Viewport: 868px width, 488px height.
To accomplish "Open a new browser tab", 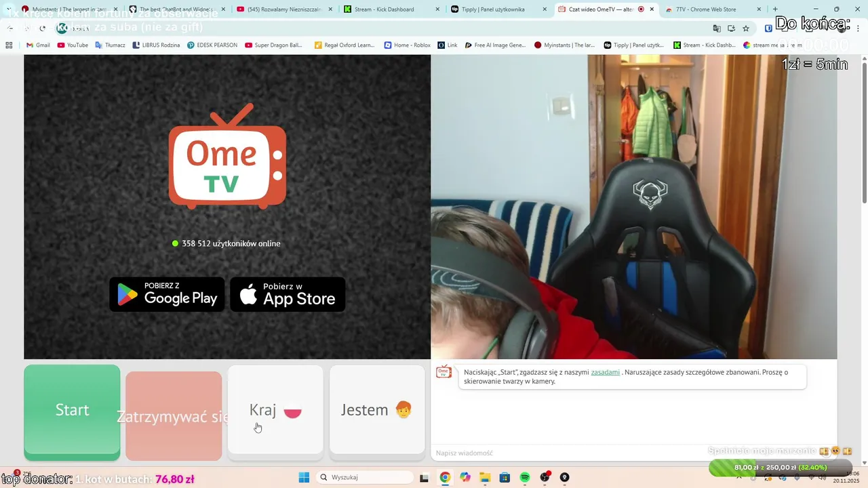I will pyautogui.click(x=775, y=9).
